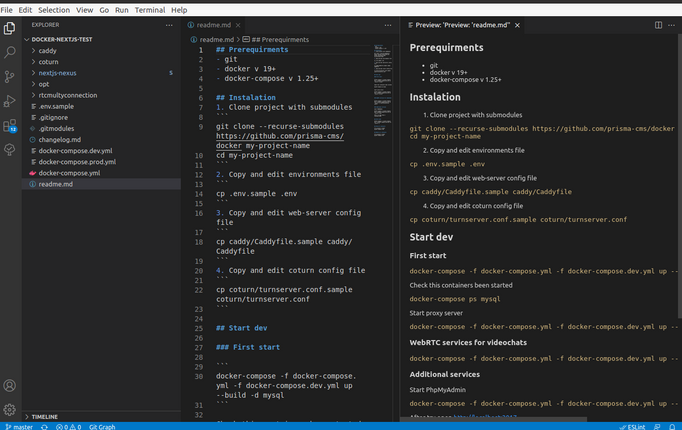Close the readme.md editor tab

pyautogui.click(x=238, y=25)
